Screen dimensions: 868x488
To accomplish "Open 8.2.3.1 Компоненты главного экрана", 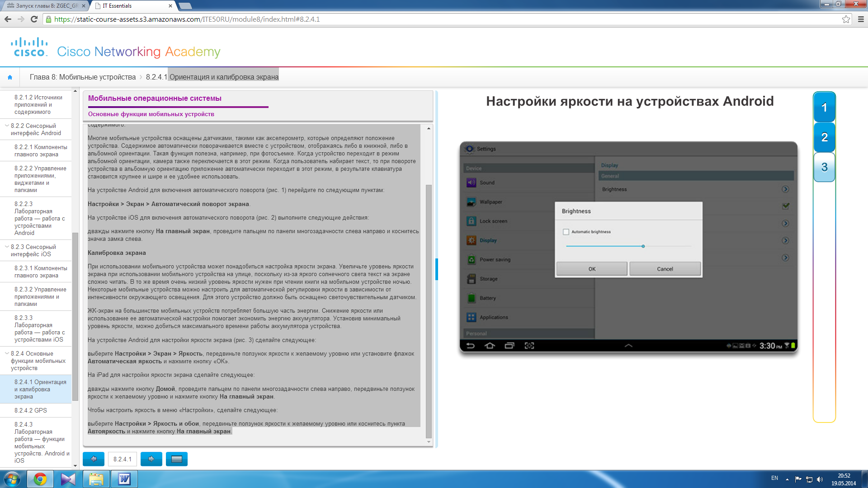I will click(x=36, y=272).
